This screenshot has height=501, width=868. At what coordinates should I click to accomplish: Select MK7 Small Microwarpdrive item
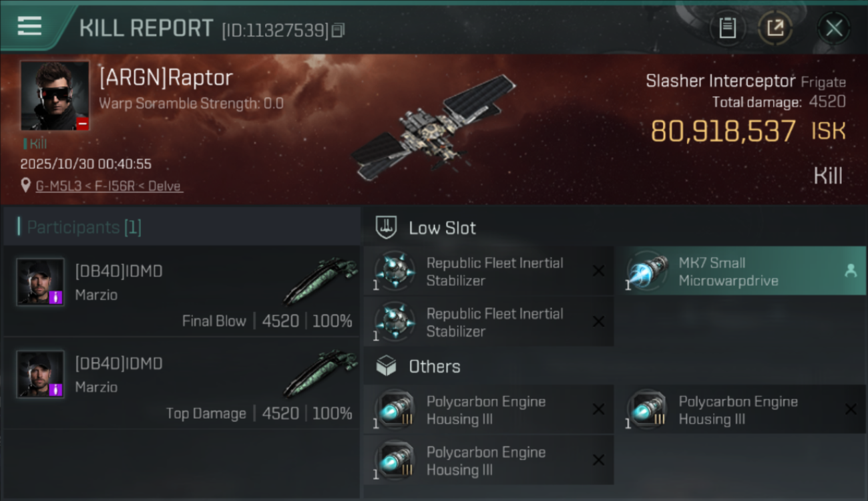point(728,271)
